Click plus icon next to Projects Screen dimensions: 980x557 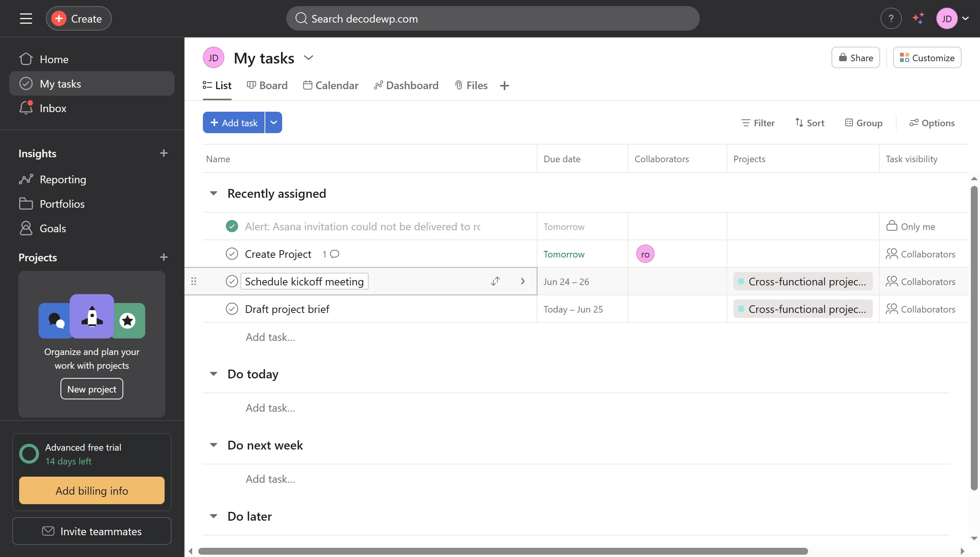point(164,257)
